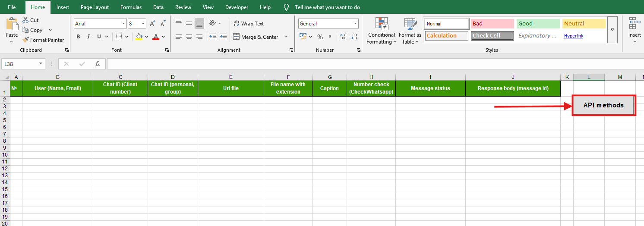Viewport: 644px width, 226px height.
Task: Increase font size with the larger A icon
Action: 152,24
